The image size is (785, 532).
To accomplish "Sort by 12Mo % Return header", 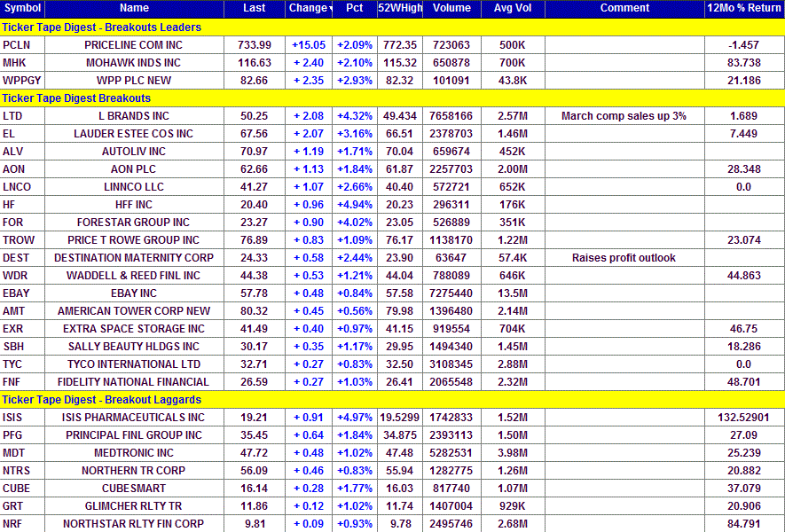I will click(x=744, y=8).
